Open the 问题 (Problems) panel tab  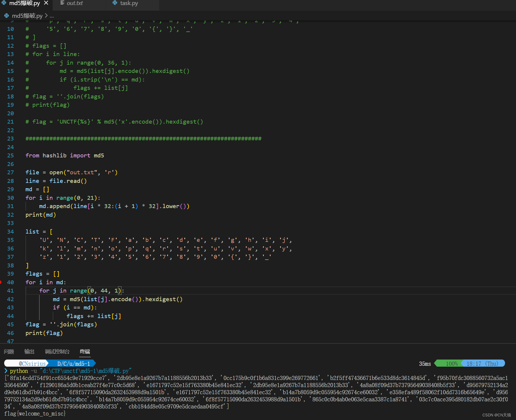[x=9, y=352]
